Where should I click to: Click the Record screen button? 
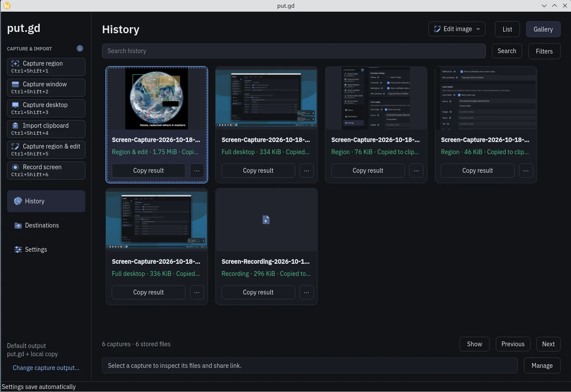46,171
